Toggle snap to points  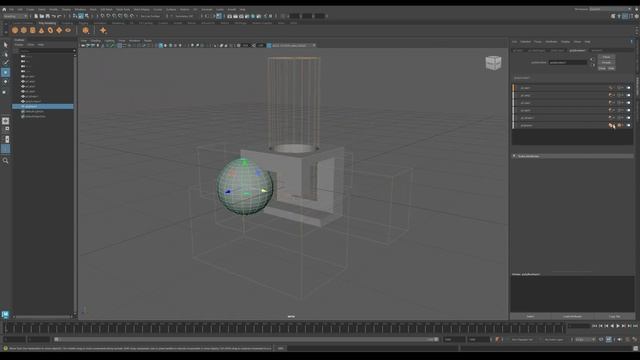114,16
